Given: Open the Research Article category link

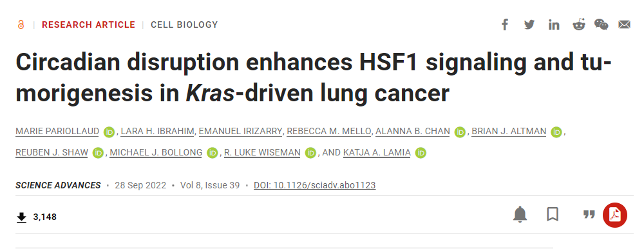Looking at the screenshot, I should [88, 25].
